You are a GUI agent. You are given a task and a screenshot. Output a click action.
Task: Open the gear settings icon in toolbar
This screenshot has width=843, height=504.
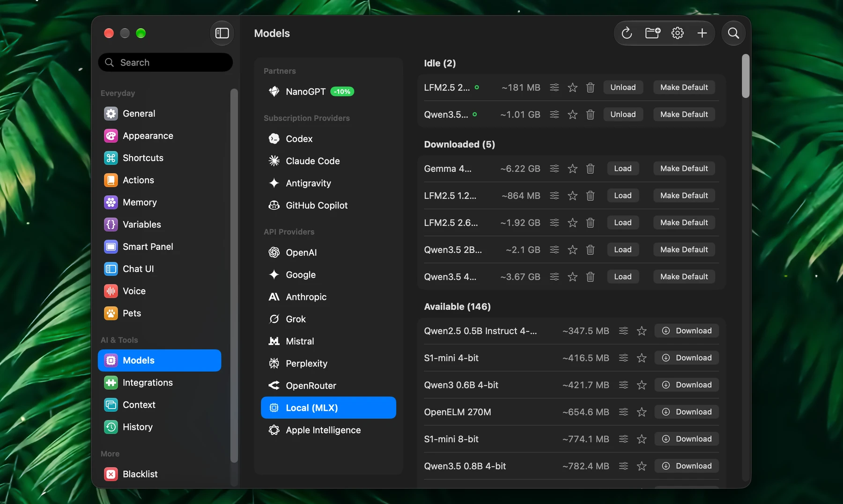[677, 33]
